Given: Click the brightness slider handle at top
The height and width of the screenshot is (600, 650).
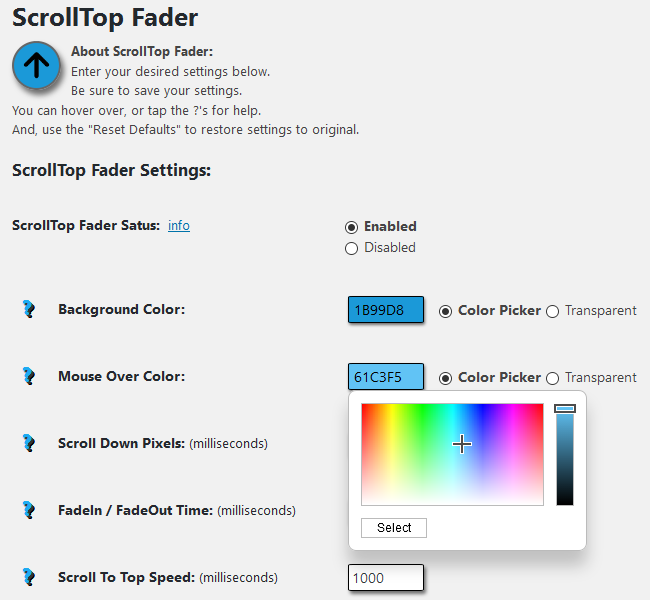Looking at the screenshot, I should point(565,409).
